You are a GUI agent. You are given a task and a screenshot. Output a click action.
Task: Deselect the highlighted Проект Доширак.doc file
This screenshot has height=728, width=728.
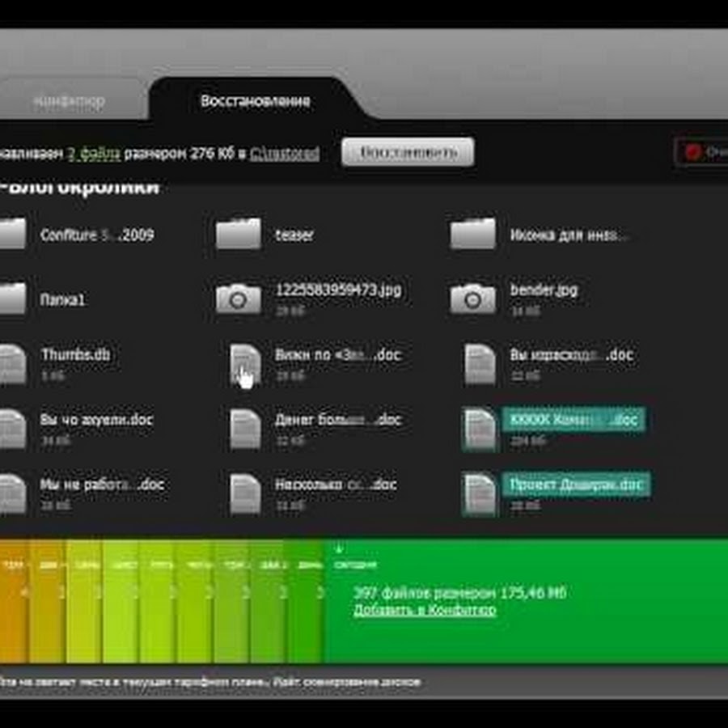pos(575,485)
